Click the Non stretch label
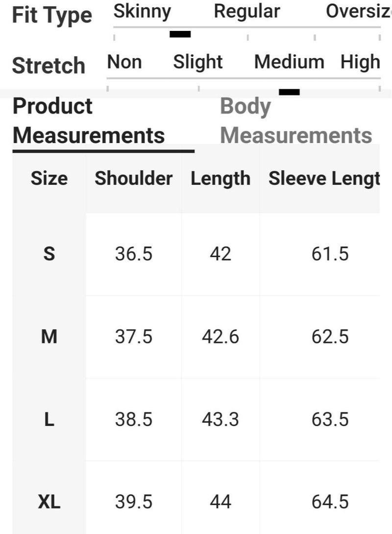The width and height of the screenshot is (392, 534). (124, 62)
